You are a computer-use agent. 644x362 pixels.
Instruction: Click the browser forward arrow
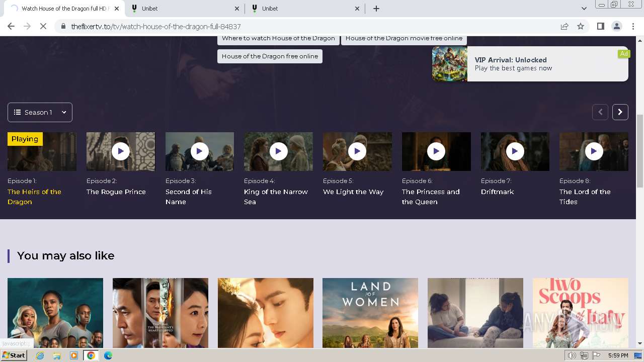pos(27,26)
